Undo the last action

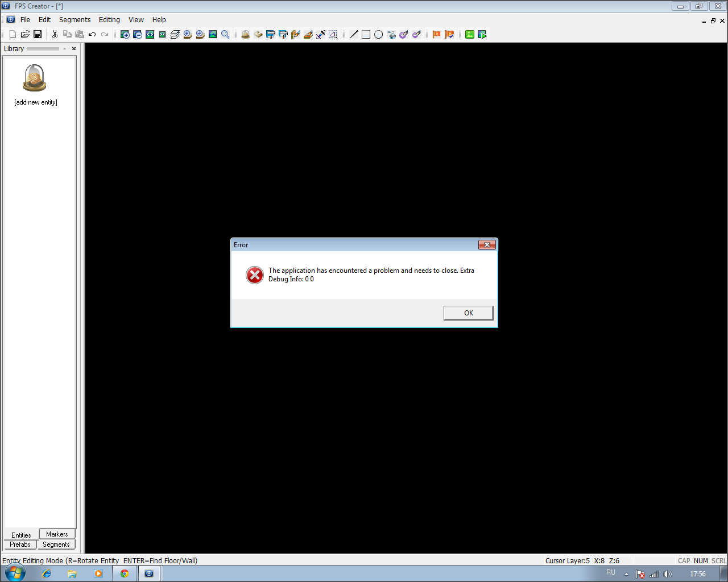click(x=92, y=34)
